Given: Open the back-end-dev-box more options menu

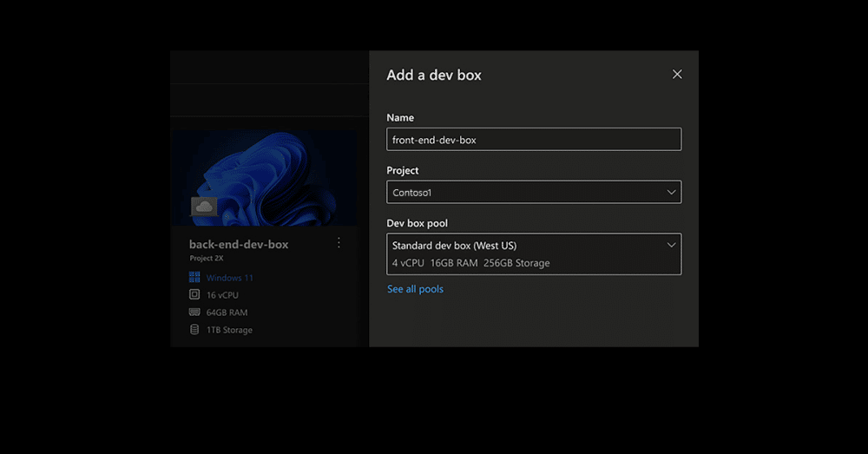Looking at the screenshot, I should [339, 242].
